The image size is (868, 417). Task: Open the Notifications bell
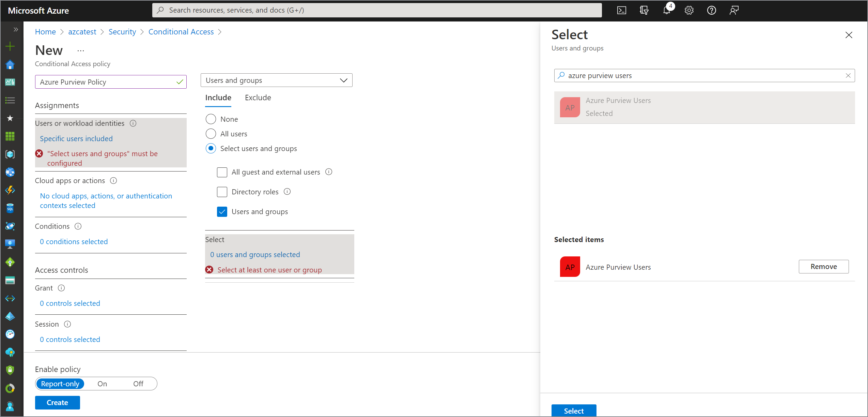click(667, 10)
